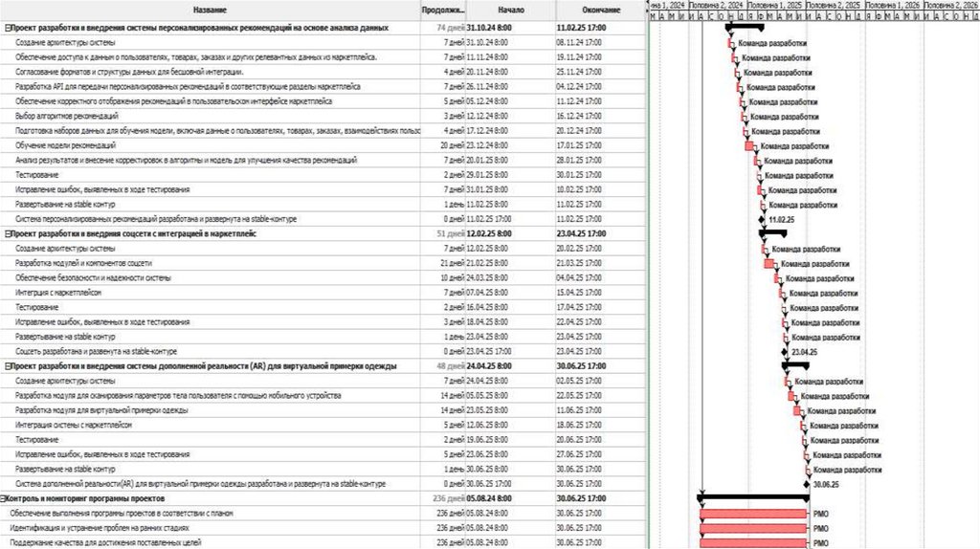This screenshot has width=980, height=549.
Task: Click the 19.06.25 8:00 start date cell
Action: (487, 440)
